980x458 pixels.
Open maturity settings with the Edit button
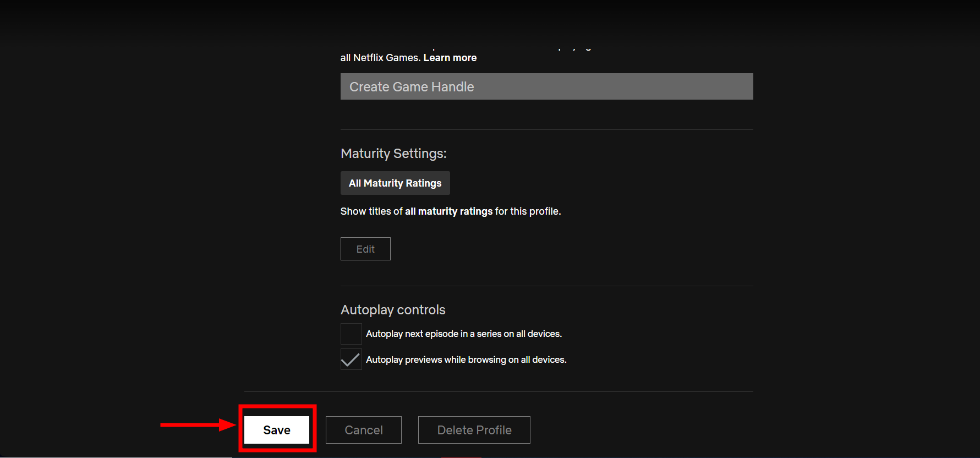pos(365,249)
